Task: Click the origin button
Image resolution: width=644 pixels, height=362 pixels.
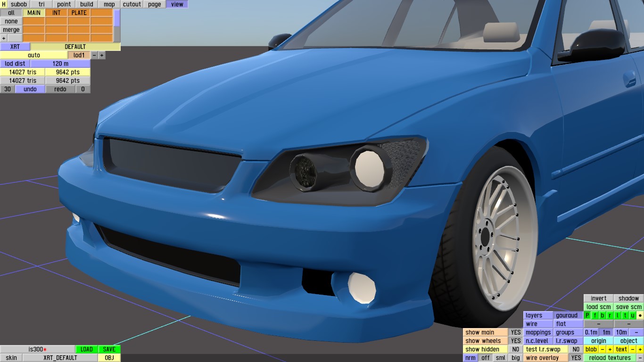Action: (599, 341)
